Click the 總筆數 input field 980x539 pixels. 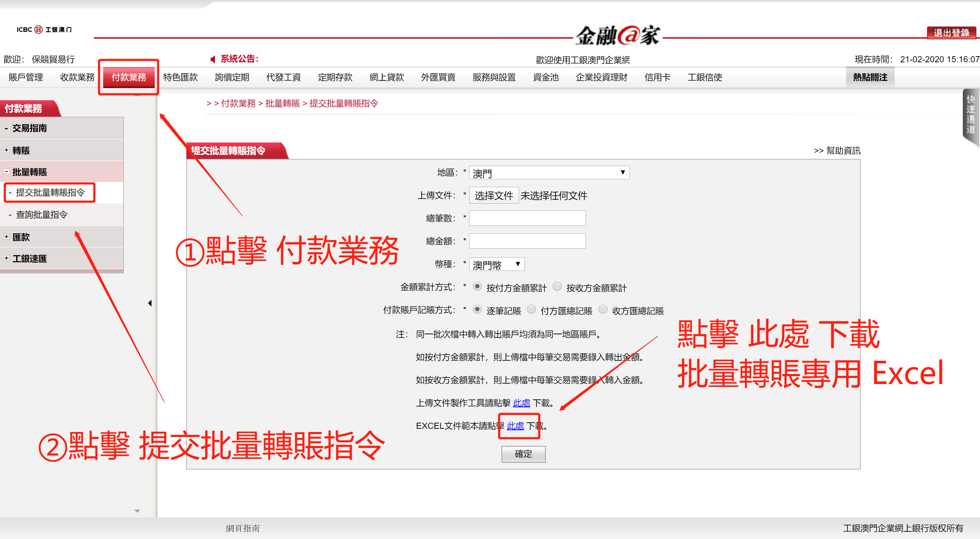coord(527,218)
